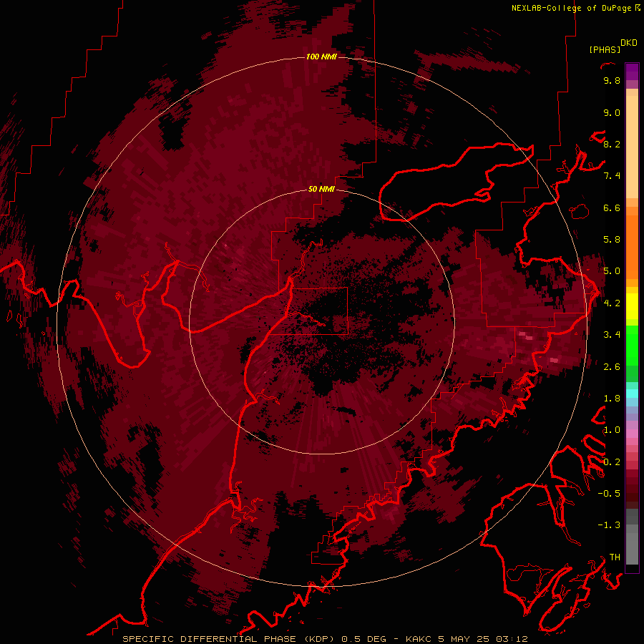Screen dimensions: 644x644
Task: Click the "8.2" scale value
Action: (x=612, y=145)
